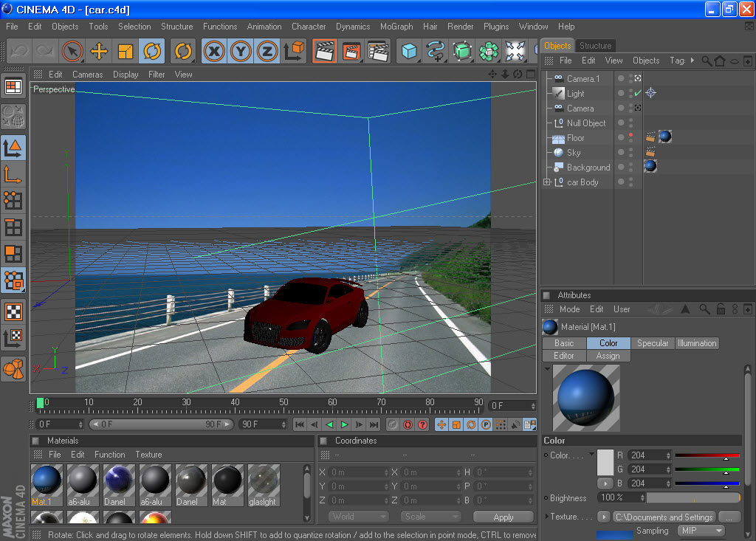
Task: Open the World coordinate dropdown
Action: pos(359,517)
